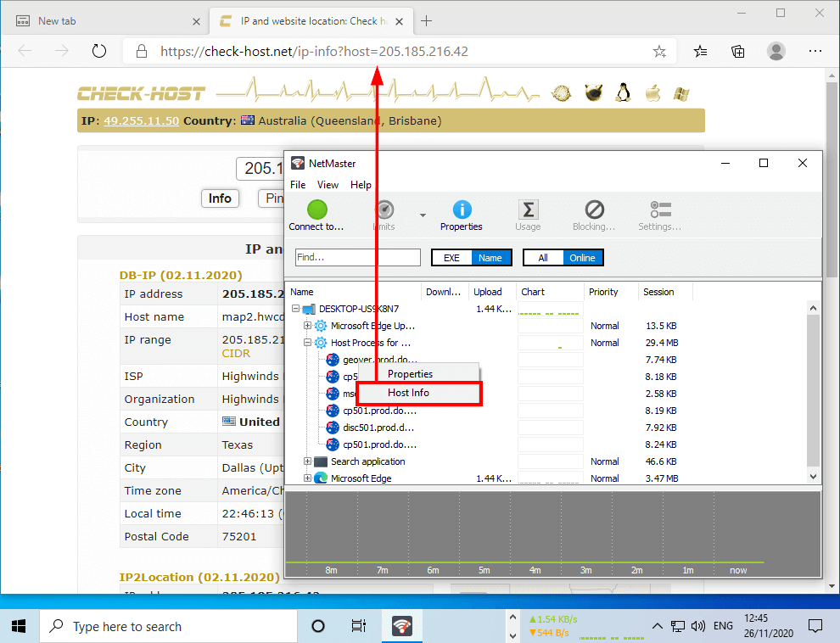Open Settings... toolbar icon
Viewport: 840px width, 643px height.
click(660, 210)
